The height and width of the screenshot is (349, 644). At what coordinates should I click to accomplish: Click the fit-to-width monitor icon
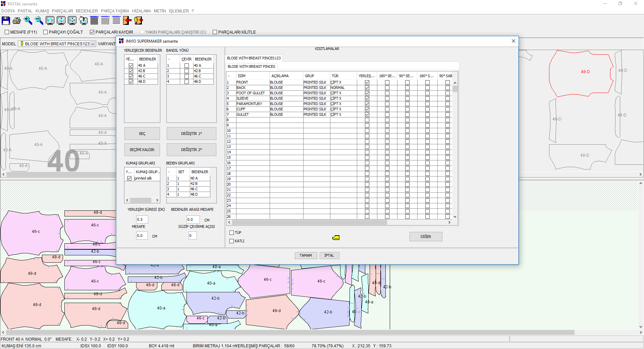point(50,21)
